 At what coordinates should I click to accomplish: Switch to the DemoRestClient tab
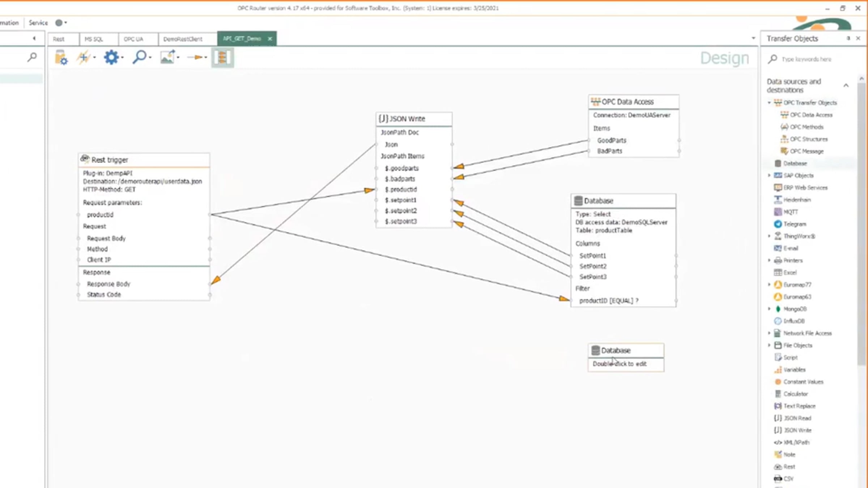pos(183,39)
